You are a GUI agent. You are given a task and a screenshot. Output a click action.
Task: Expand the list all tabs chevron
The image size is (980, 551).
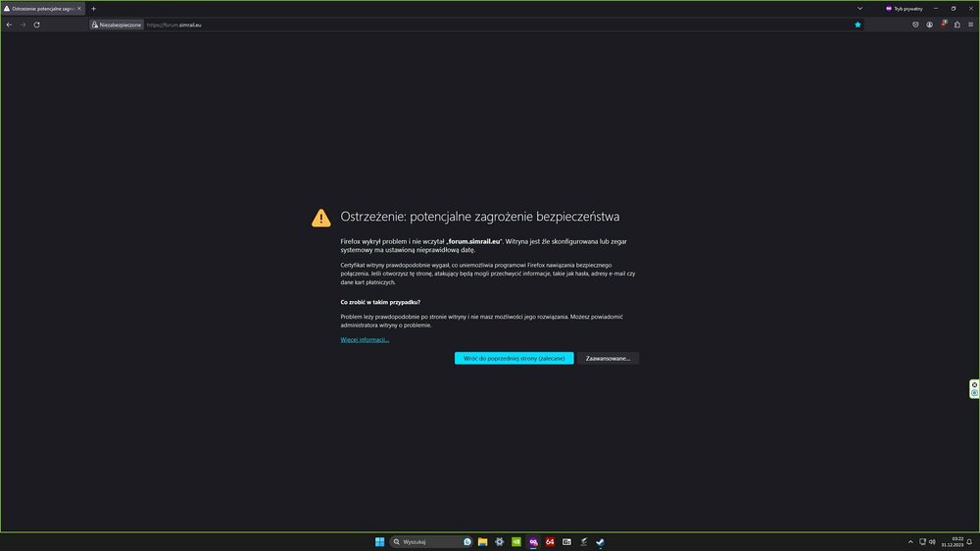[x=860, y=9]
